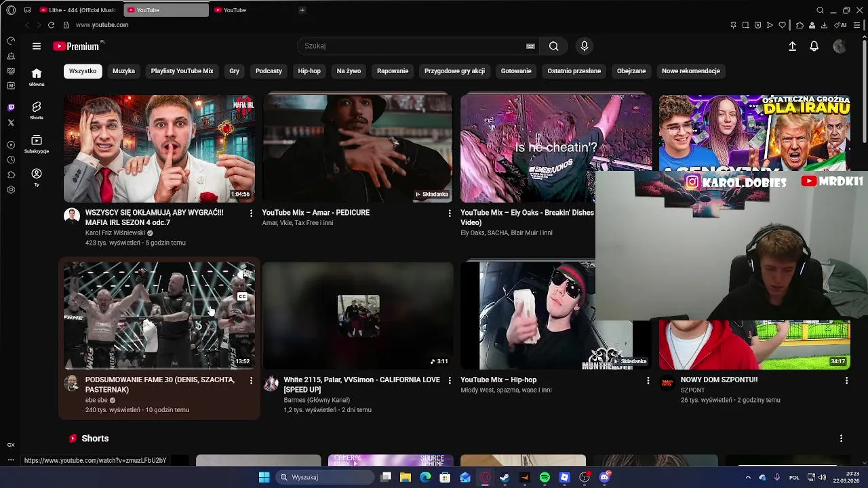Open the YouTube hamburger guide menu

pos(37,46)
